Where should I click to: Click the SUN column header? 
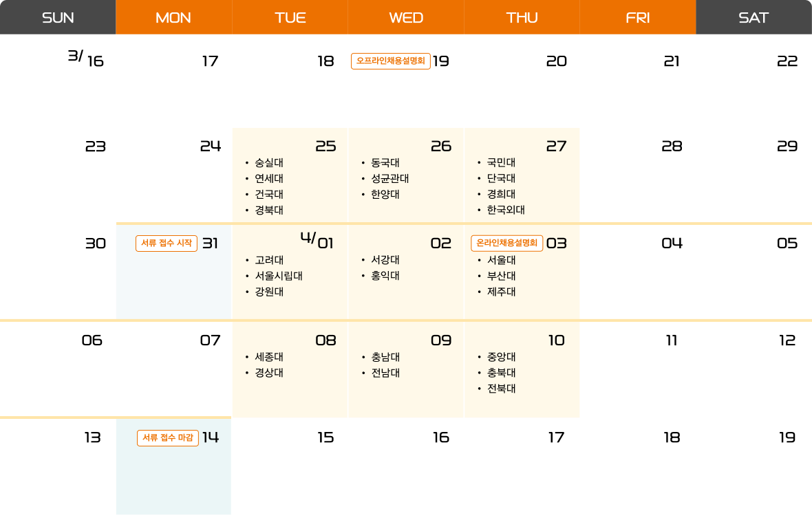[x=58, y=18]
